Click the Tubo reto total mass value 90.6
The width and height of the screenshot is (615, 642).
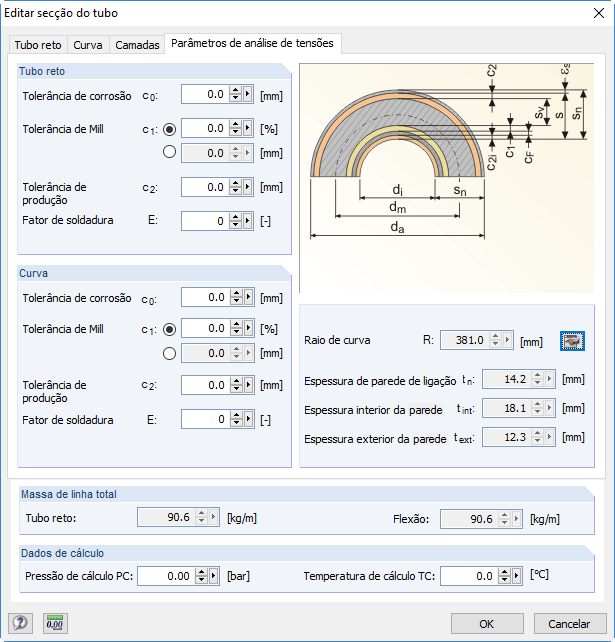click(179, 517)
